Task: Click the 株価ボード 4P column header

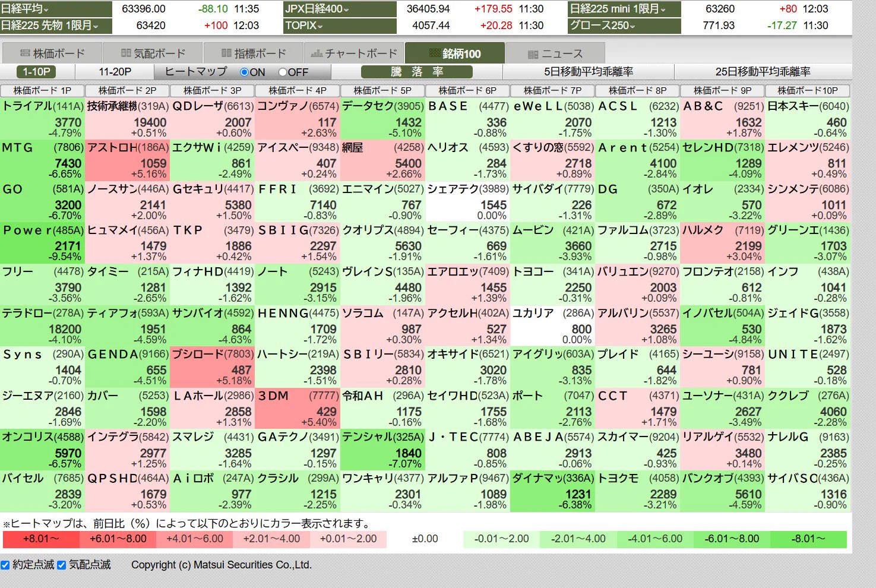Action: point(297,91)
